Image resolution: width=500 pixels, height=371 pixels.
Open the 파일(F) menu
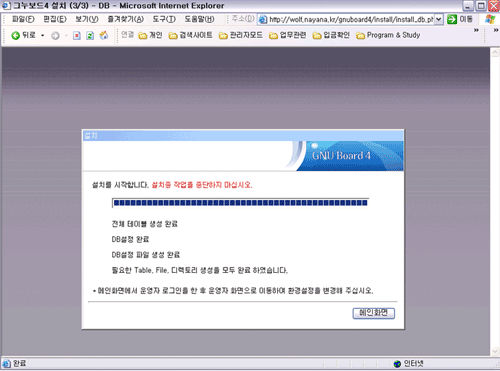[23, 19]
